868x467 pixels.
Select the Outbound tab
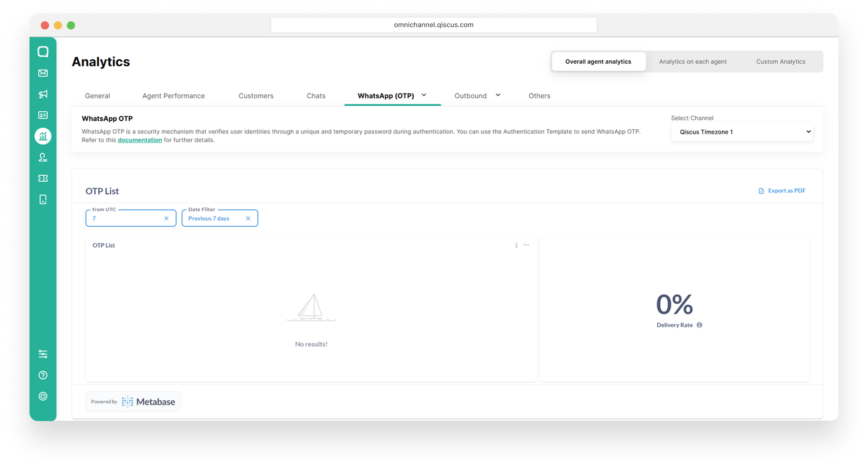471,96
